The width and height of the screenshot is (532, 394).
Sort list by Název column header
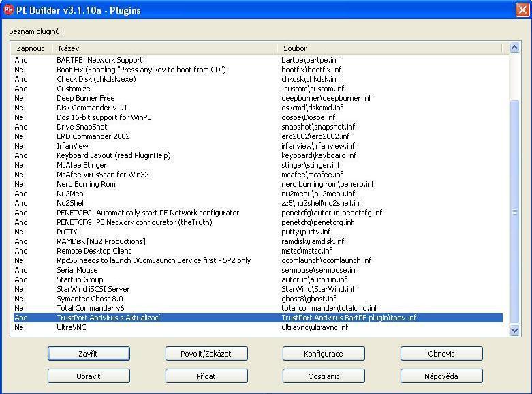[x=165, y=48]
